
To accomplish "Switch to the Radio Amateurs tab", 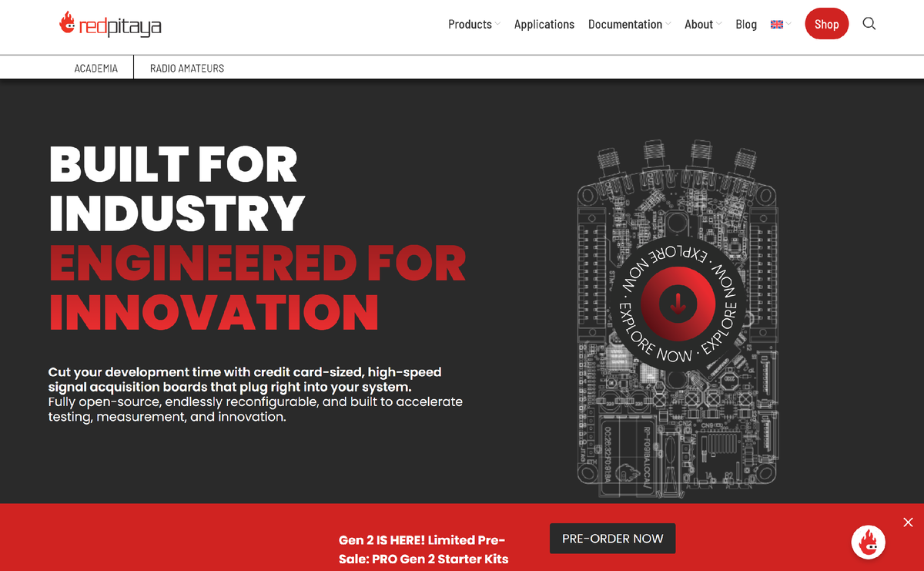I will (x=187, y=68).
